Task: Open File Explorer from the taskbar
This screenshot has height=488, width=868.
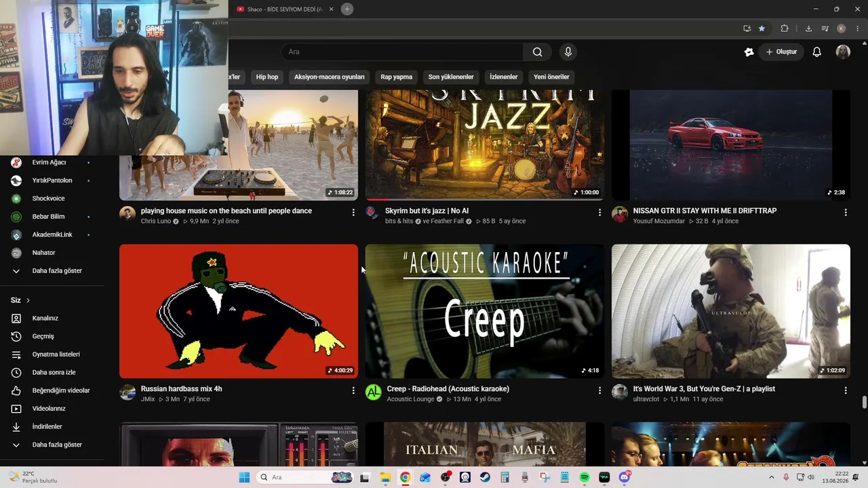Action: [x=385, y=478]
